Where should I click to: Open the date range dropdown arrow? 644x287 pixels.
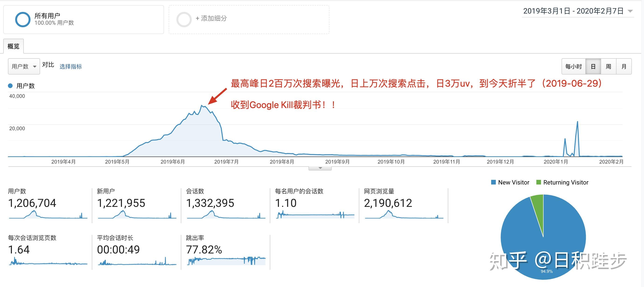[630, 11]
